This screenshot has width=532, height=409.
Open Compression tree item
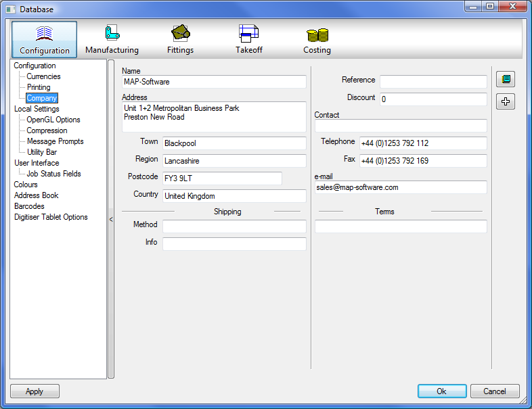coord(47,130)
